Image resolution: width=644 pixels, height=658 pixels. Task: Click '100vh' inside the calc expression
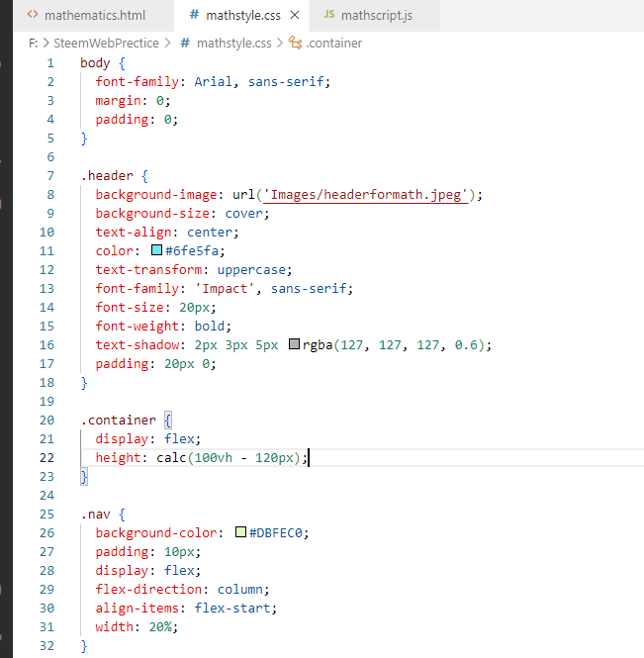click(214, 457)
